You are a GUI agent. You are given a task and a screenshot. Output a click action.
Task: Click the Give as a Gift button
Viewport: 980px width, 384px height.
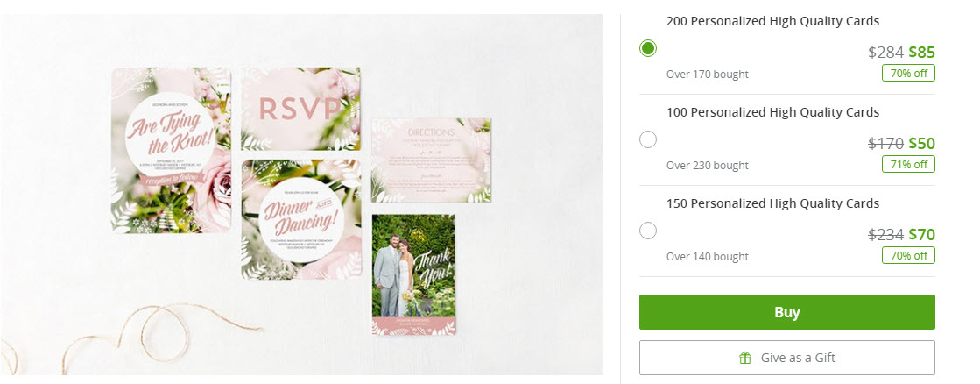(786, 358)
